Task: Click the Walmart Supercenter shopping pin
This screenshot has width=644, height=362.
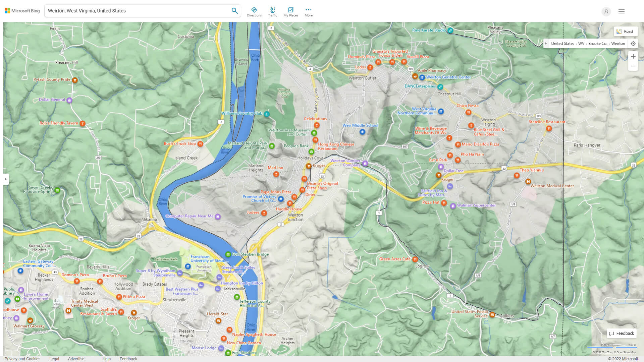Action: pyautogui.click(x=453, y=206)
